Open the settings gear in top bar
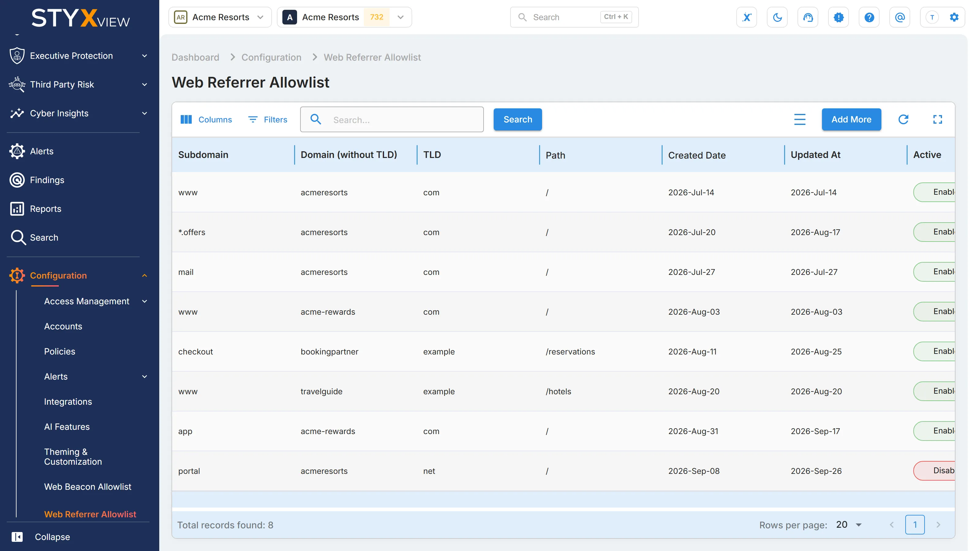980x551 pixels. click(x=954, y=17)
